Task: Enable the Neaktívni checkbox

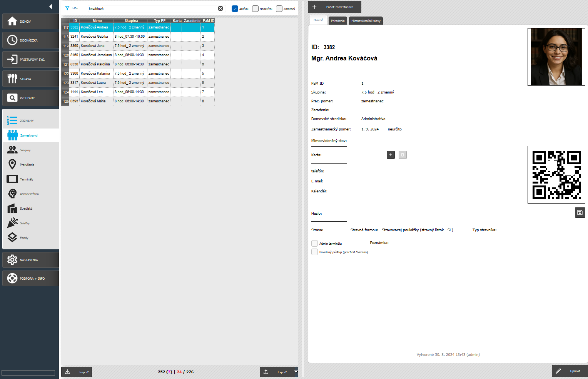Action: coord(255,8)
